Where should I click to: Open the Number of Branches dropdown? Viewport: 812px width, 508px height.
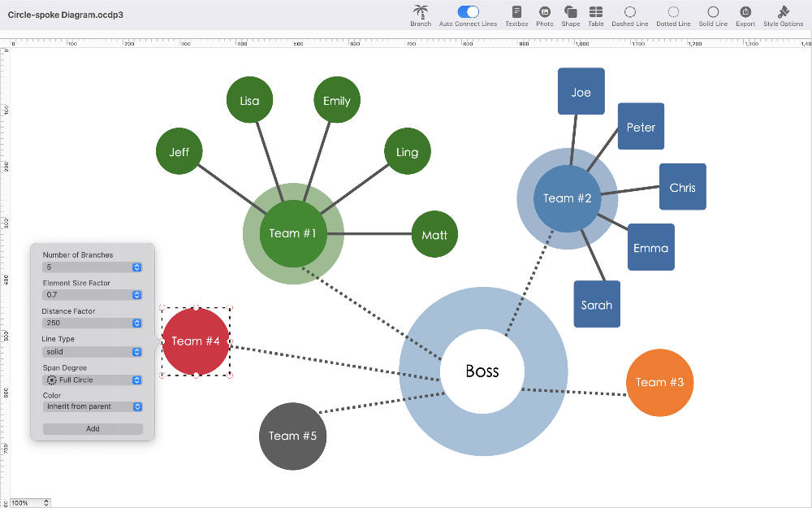point(93,267)
